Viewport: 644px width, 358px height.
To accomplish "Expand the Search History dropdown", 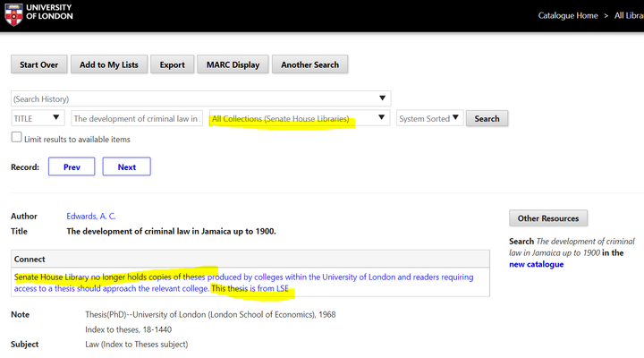I will click(x=201, y=98).
